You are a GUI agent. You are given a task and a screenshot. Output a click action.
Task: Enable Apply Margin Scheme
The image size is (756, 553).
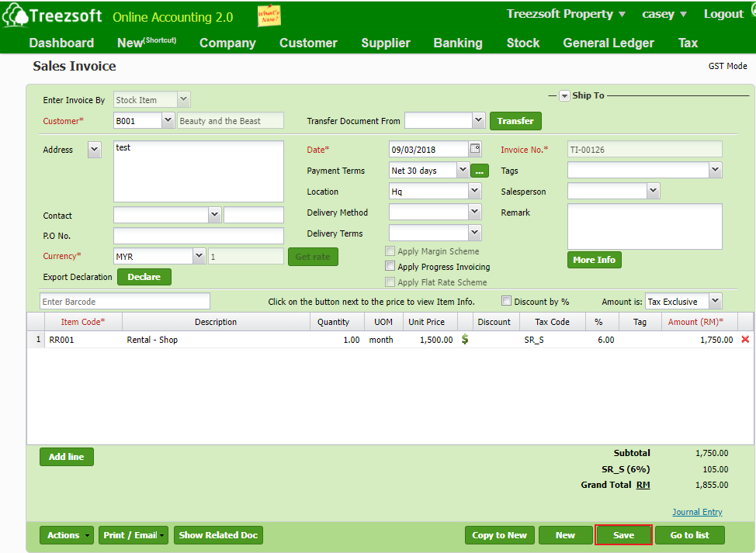pos(390,251)
